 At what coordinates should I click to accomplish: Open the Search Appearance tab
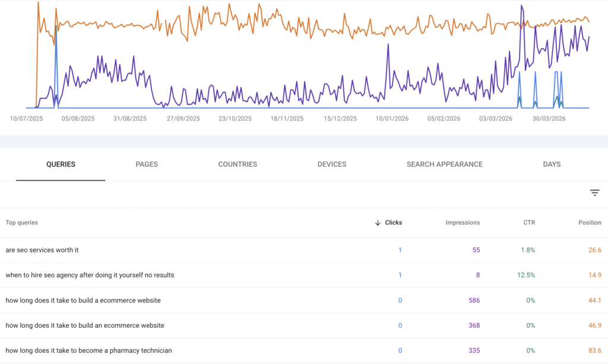tap(444, 164)
